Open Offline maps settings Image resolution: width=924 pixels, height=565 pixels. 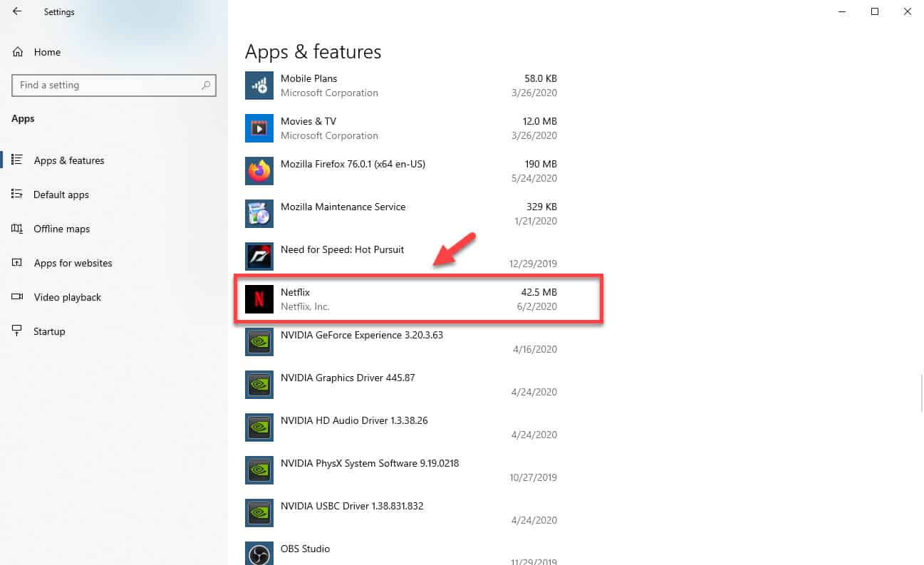point(114,229)
